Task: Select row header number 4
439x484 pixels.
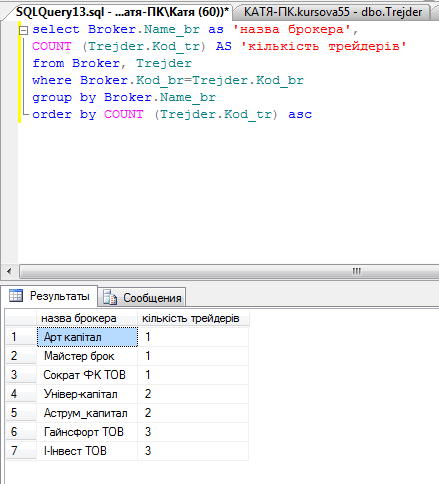Action: (21, 394)
